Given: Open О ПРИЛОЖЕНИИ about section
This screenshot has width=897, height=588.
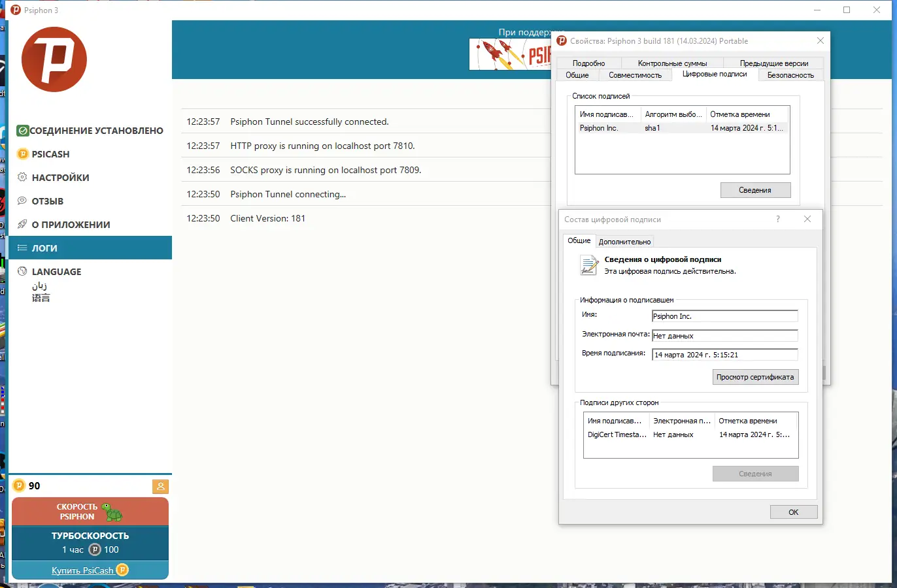Looking at the screenshot, I should pyautogui.click(x=90, y=225).
